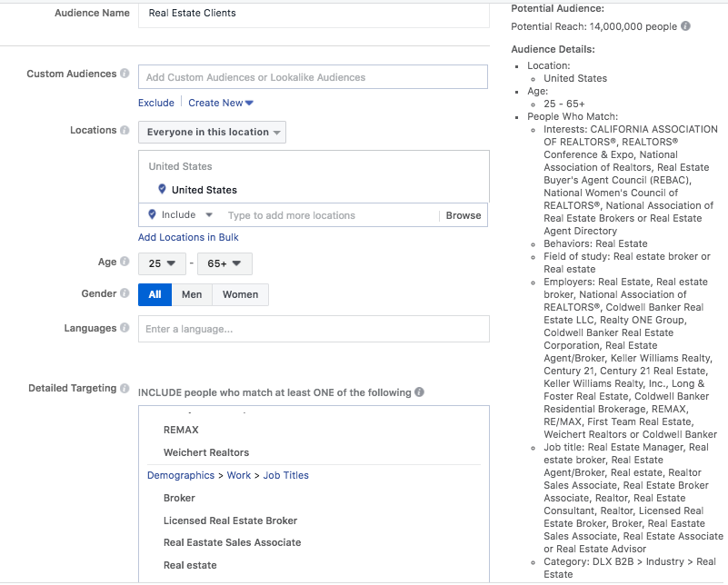The image size is (728, 585).
Task: Click Browse locations button
Action: tap(464, 215)
